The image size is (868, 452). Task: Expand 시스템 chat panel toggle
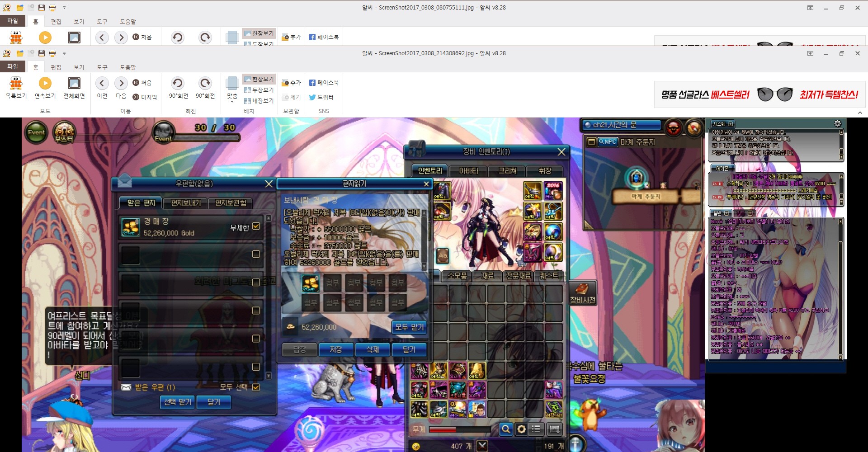731,123
